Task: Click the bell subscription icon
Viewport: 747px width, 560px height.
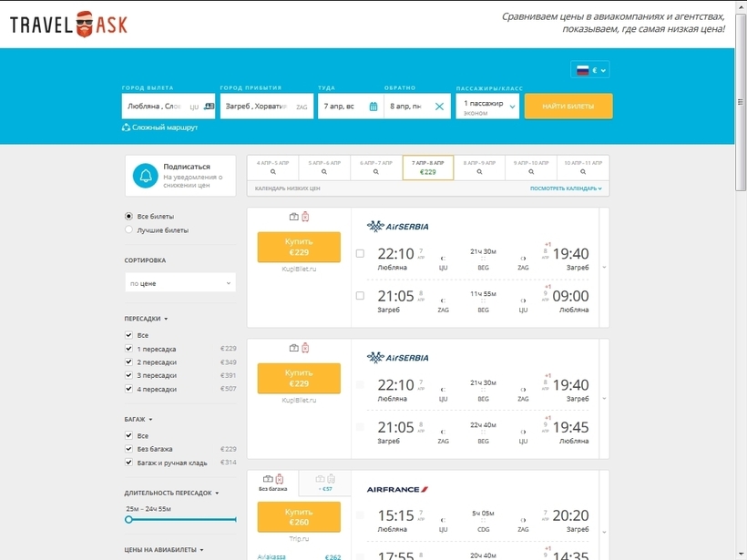Action: [x=146, y=176]
